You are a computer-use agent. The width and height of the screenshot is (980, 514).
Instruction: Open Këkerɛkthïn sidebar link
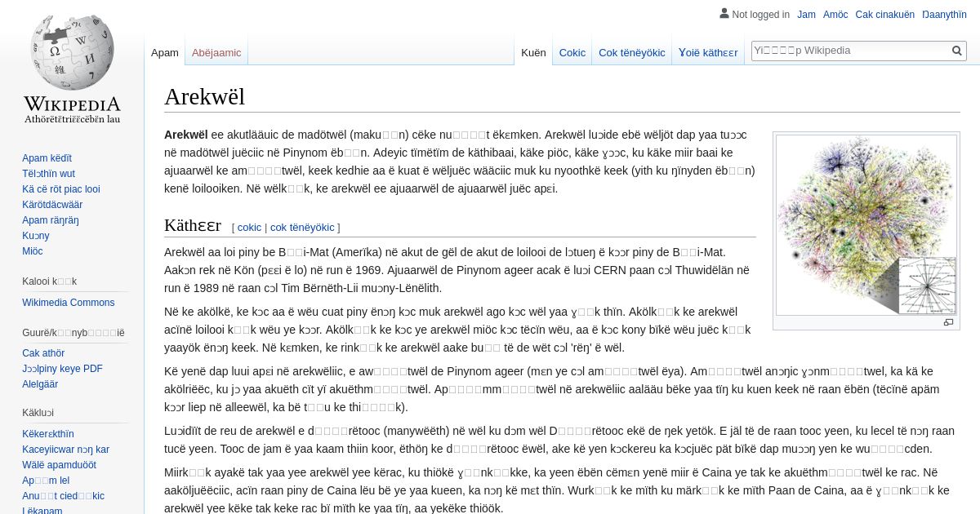pos(48,434)
